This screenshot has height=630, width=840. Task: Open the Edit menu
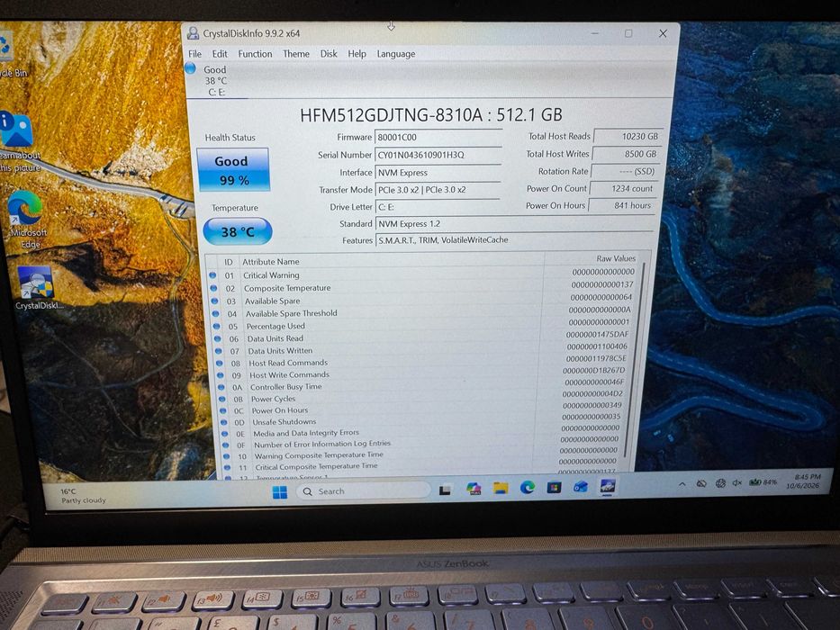tap(220, 54)
